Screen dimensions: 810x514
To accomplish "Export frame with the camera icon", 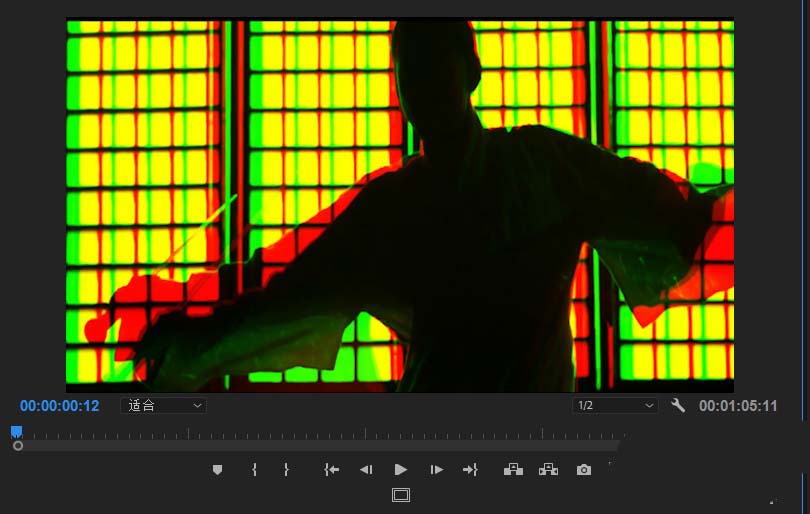I will click(x=584, y=470).
